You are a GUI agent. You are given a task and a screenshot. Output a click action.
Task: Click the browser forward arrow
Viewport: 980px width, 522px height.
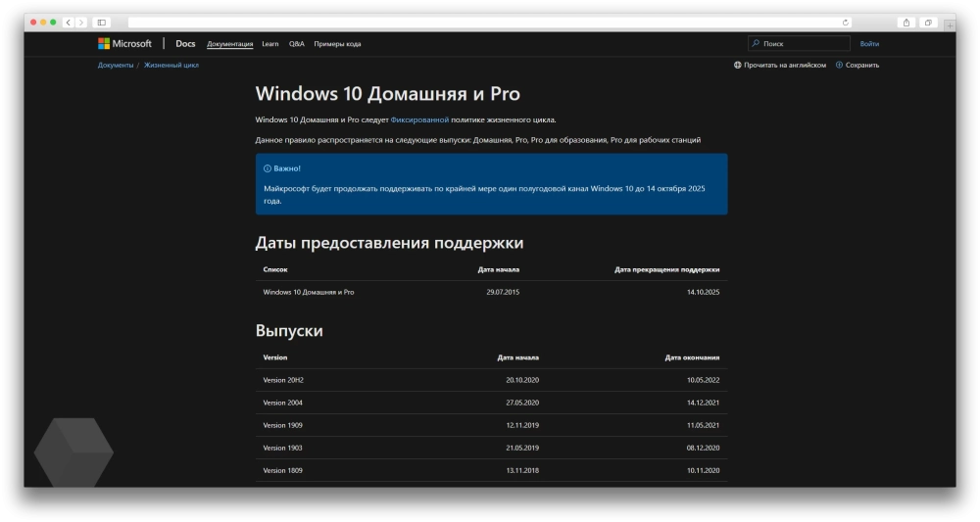coord(81,23)
